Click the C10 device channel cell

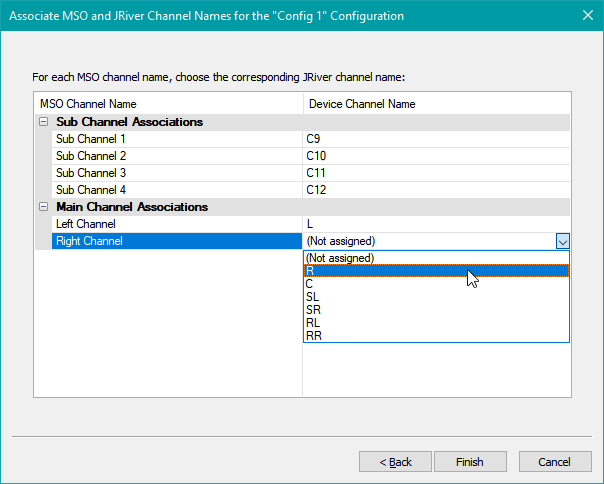(436, 156)
